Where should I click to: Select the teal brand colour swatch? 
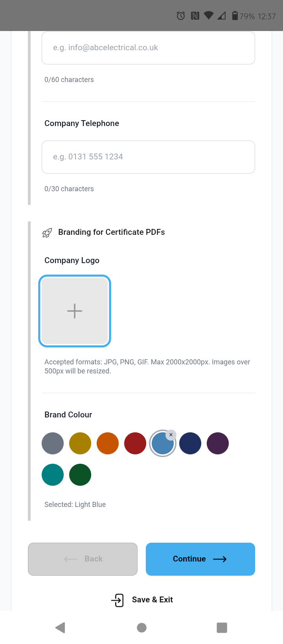tap(52, 474)
